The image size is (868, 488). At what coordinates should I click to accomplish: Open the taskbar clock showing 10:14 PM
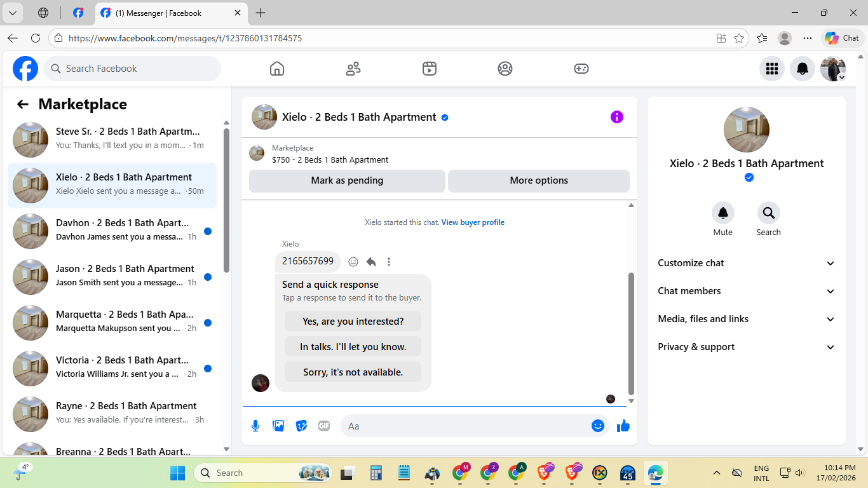click(x=836, y=473)
